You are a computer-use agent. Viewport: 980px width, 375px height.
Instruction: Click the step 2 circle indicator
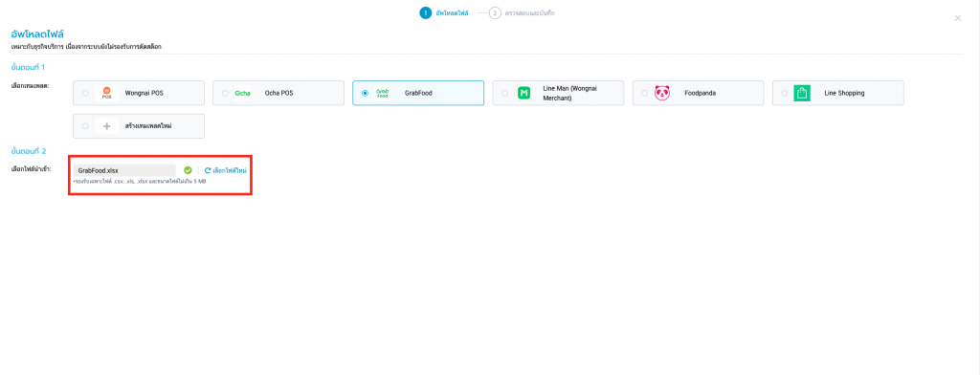tap(495, 12)
